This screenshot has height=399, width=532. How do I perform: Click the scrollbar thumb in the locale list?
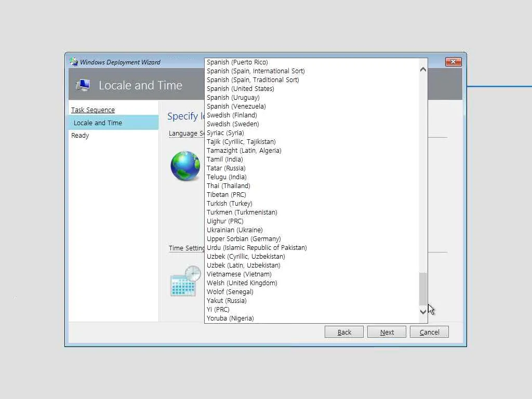click(x=423, y=289)
